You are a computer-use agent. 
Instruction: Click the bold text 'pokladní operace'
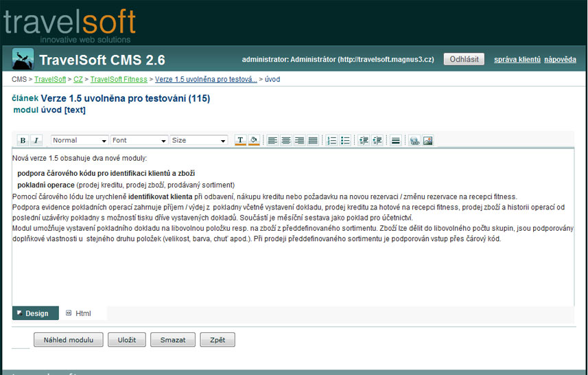46,185
